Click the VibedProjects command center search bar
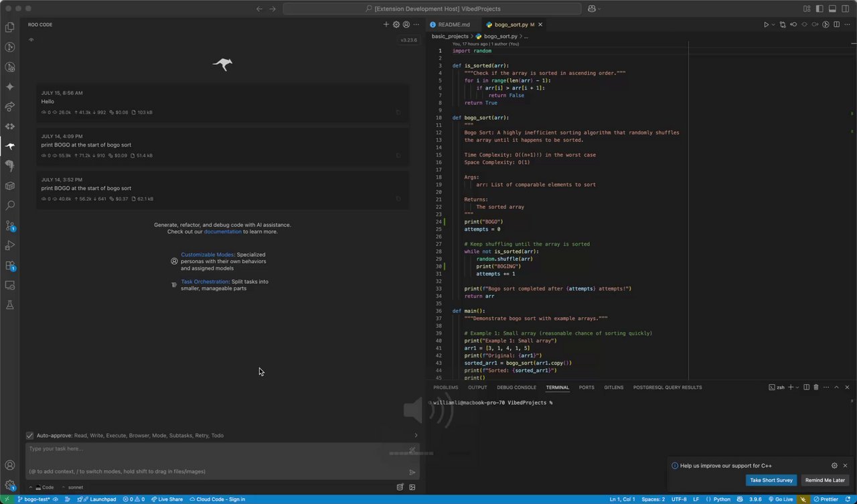Image resolution: width=857 pixels, height=504 pixels. (x=433, y=9)
